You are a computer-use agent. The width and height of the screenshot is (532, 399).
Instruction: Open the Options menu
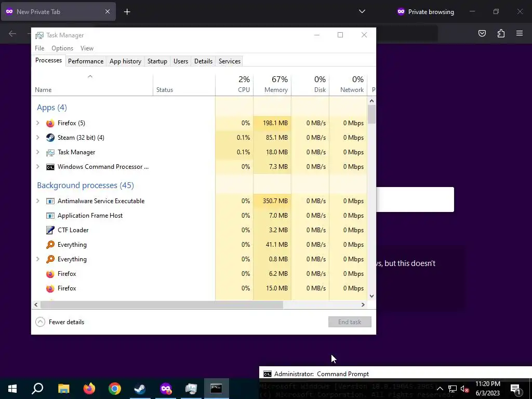pos(62,48)
